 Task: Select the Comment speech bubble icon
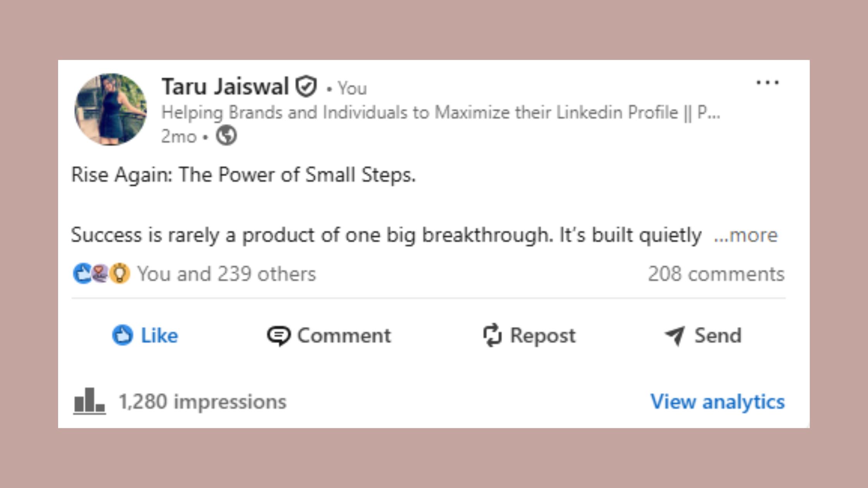click(x=280, y=335)
